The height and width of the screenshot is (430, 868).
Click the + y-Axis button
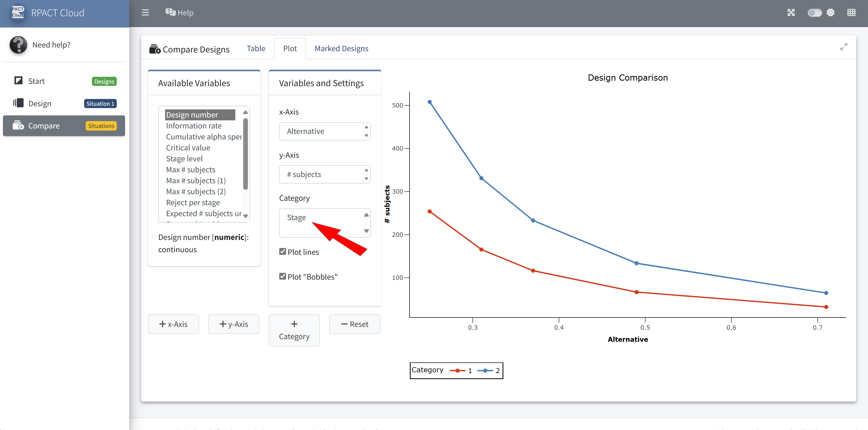[234, 324]
